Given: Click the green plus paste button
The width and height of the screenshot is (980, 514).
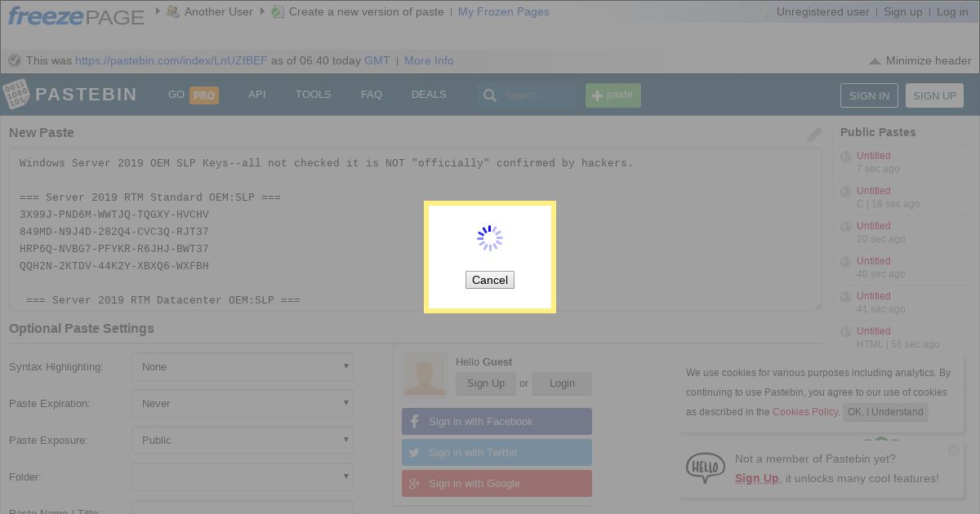Looking at the screenshot, I should coord(613,95).
